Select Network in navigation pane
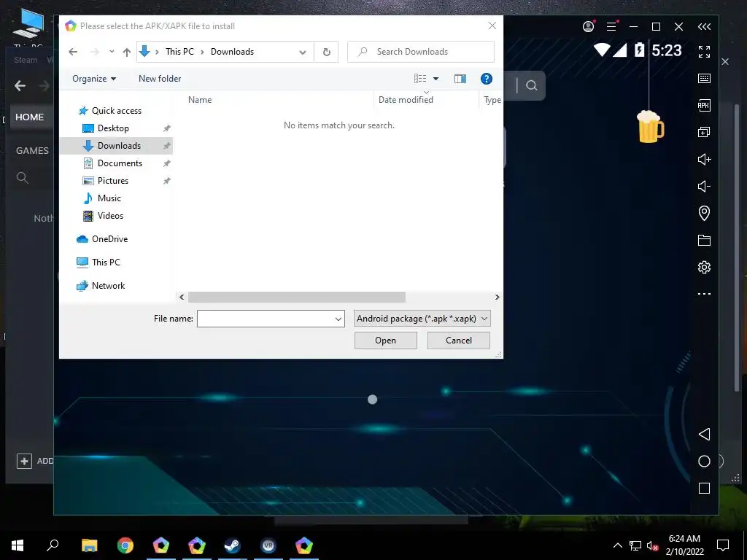747x560 pixels. (108, 286)
